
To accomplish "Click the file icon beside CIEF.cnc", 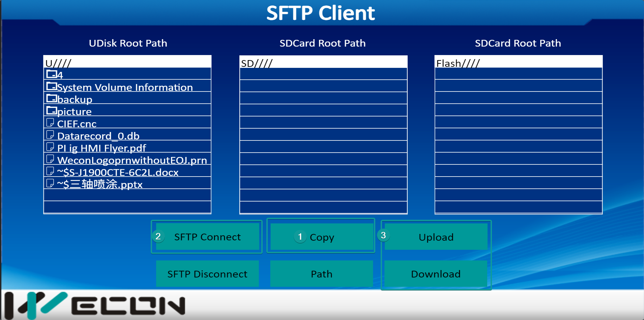I will 50,123.
